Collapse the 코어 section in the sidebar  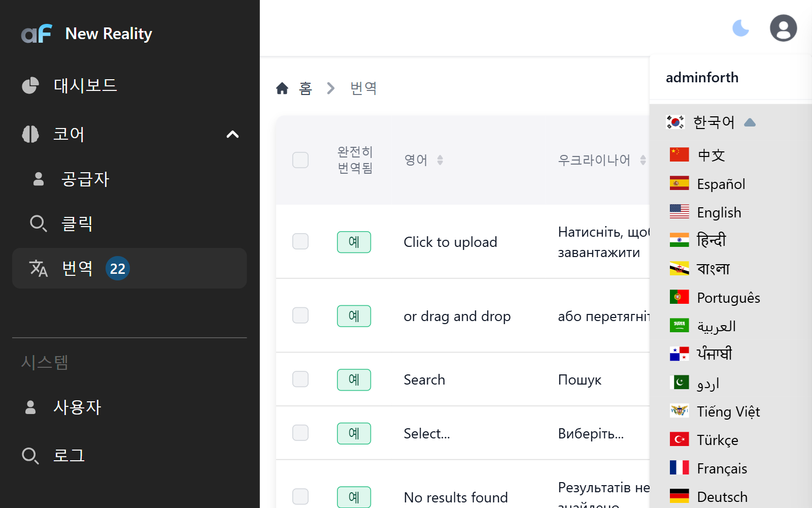tap(233, 134)
